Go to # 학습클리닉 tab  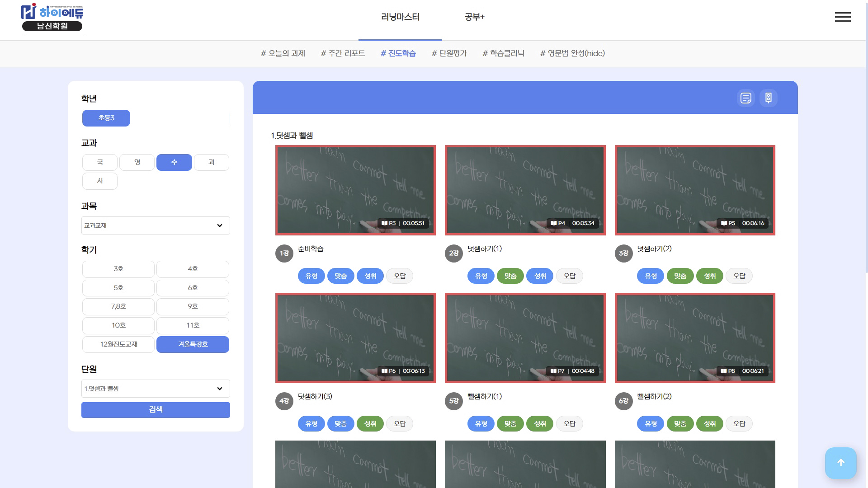(x=504, y=53)
